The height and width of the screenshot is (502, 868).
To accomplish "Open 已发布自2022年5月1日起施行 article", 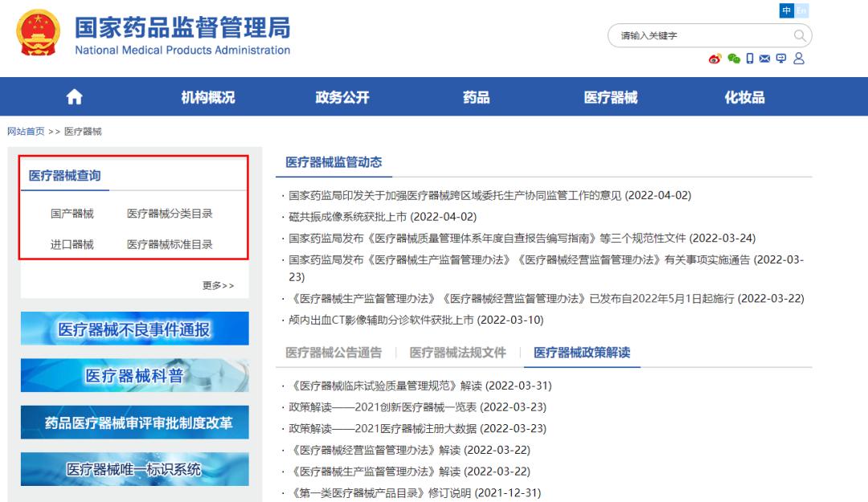I will 547,299.
